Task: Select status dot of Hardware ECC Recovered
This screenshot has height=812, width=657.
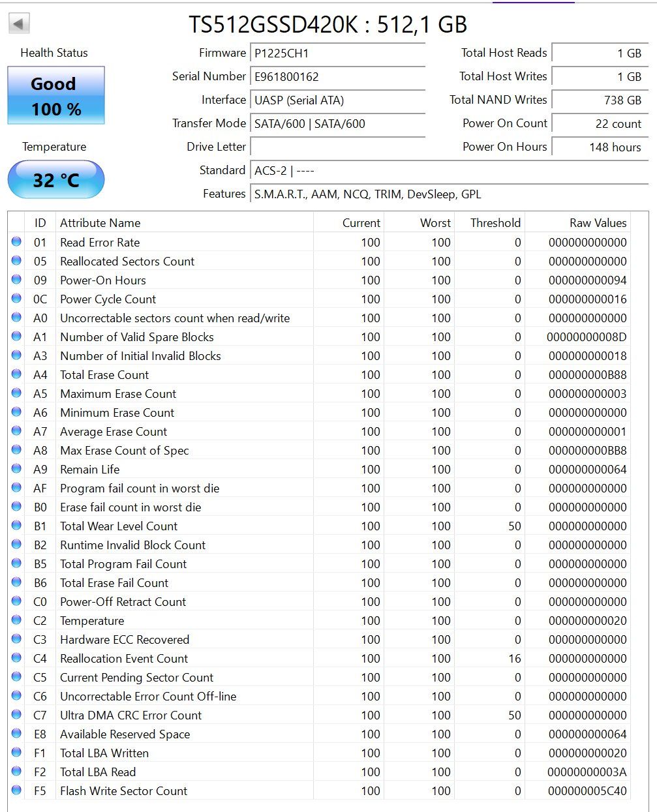Action: [16, 639]
